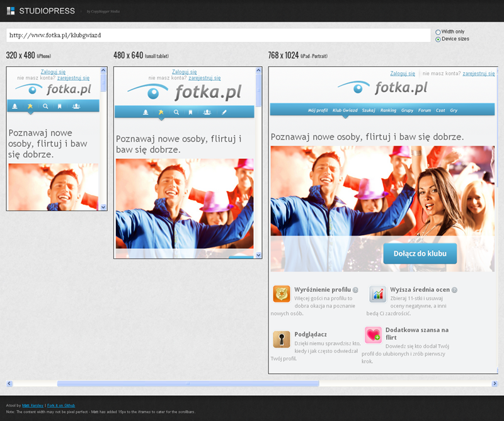The height and width of the screenshot is (421, 504).
Task: Click the StudioPress logo icon
Action: [x=11, y=11]
